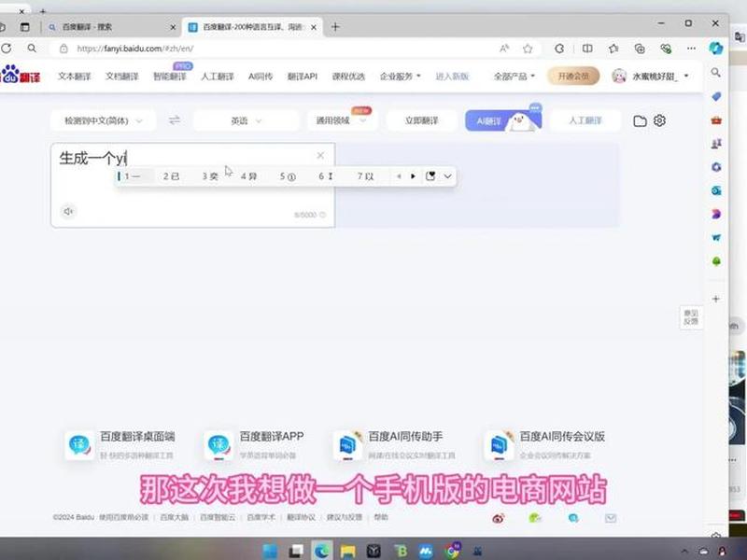Open 智能翻译 PRO menu item

170,77
